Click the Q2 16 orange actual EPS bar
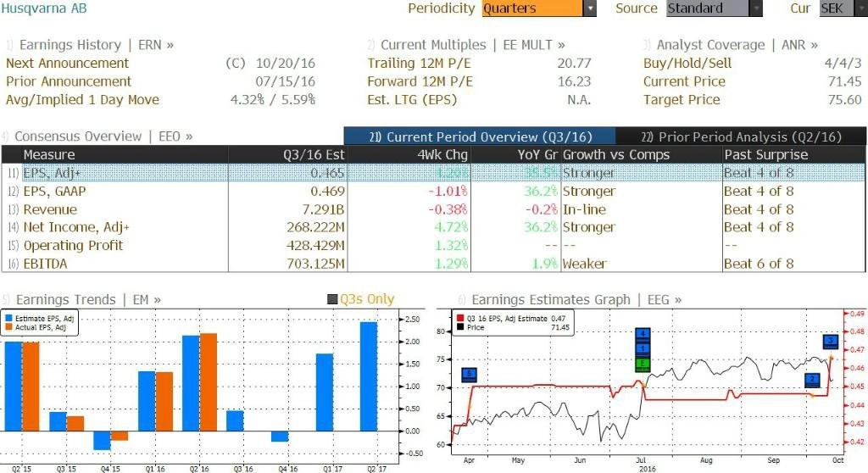 point(209,382)
